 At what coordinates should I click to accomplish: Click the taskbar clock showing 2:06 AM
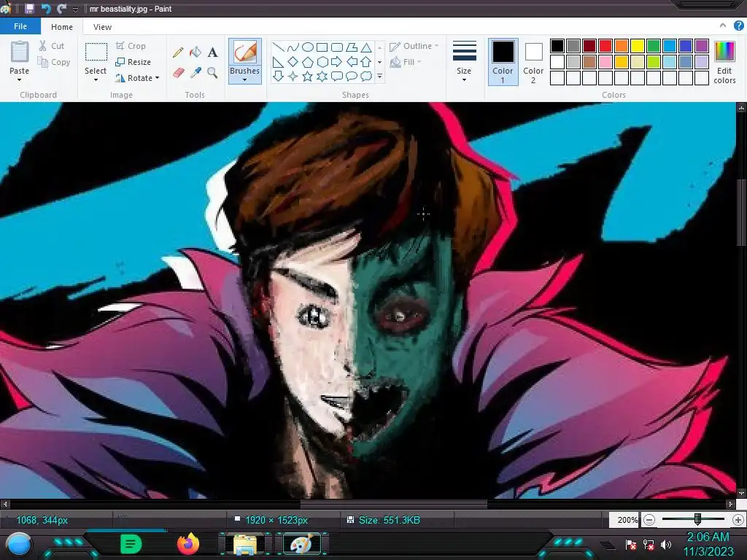[x=708, y=537]
